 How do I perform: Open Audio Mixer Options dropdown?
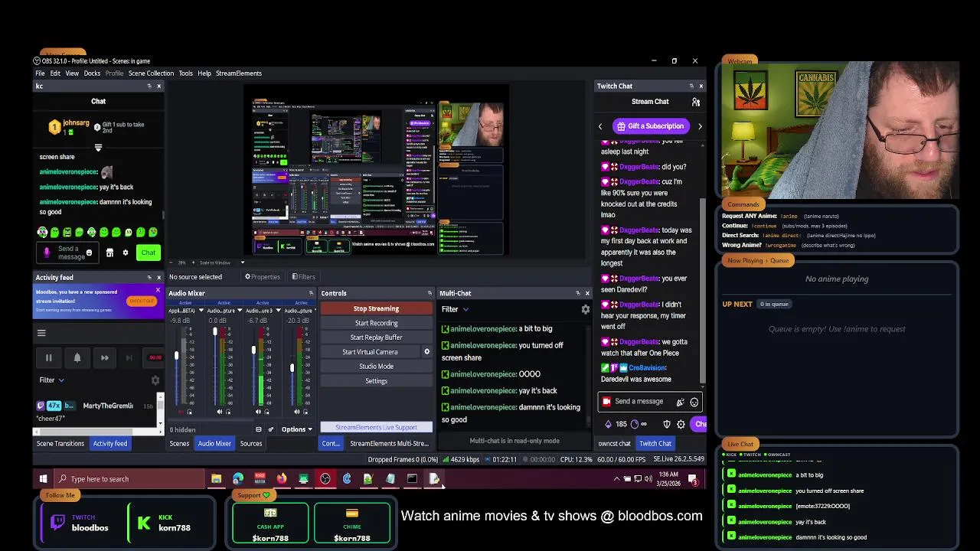(297, 429)
